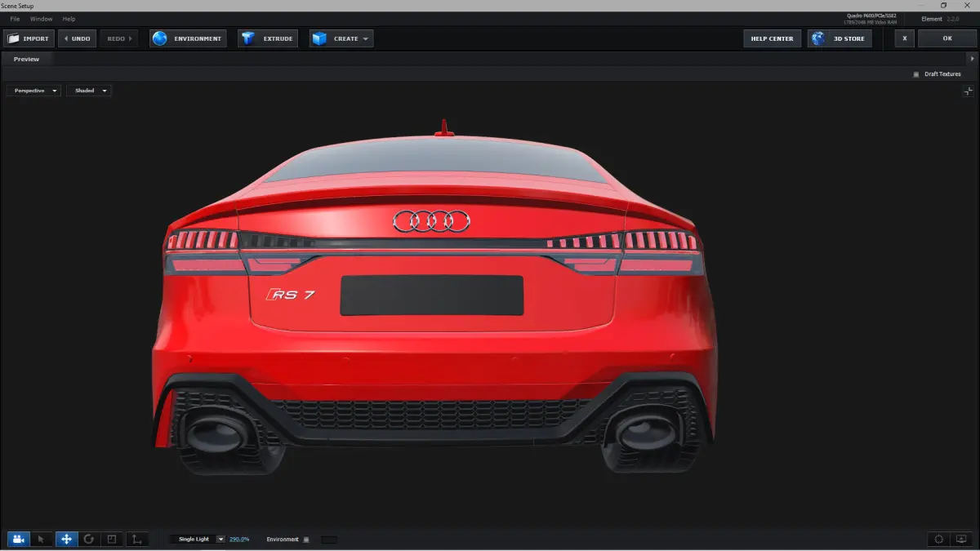The height and width of the screenshot is (551, 980).
Task: Open the Perspective view dropdown
Action: 33,91
